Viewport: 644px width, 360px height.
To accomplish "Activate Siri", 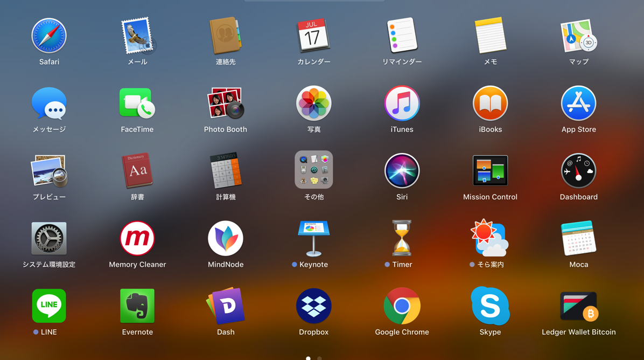I will 402,171.
